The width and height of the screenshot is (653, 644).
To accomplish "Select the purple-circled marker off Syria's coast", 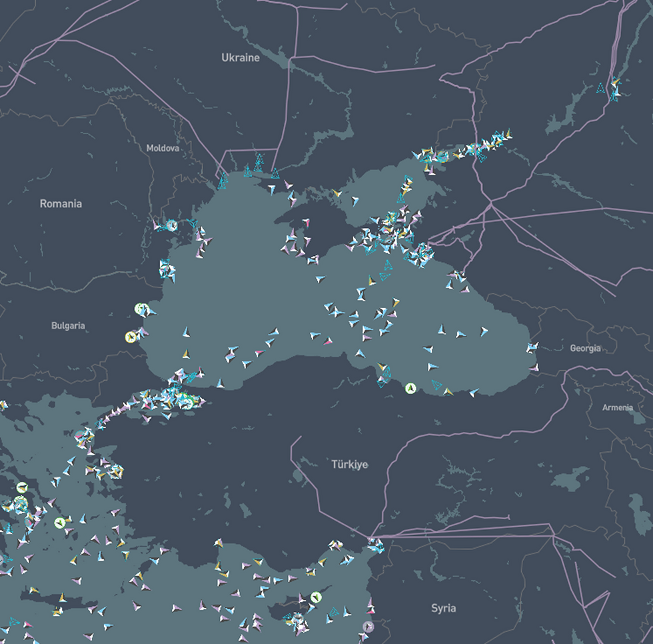I will [368, 627].
